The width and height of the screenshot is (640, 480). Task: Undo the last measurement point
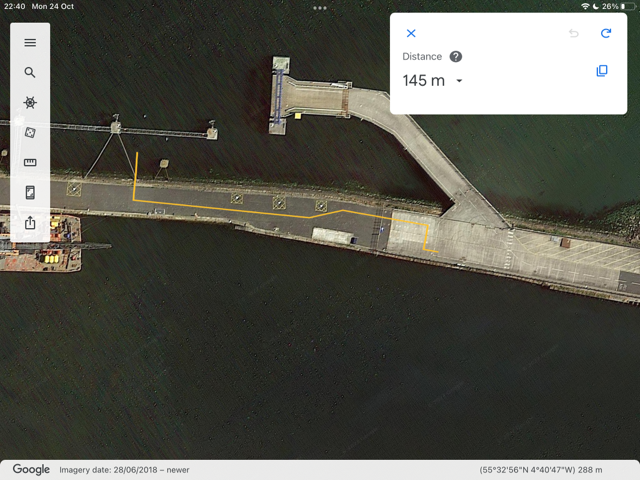tap(574, 34)
